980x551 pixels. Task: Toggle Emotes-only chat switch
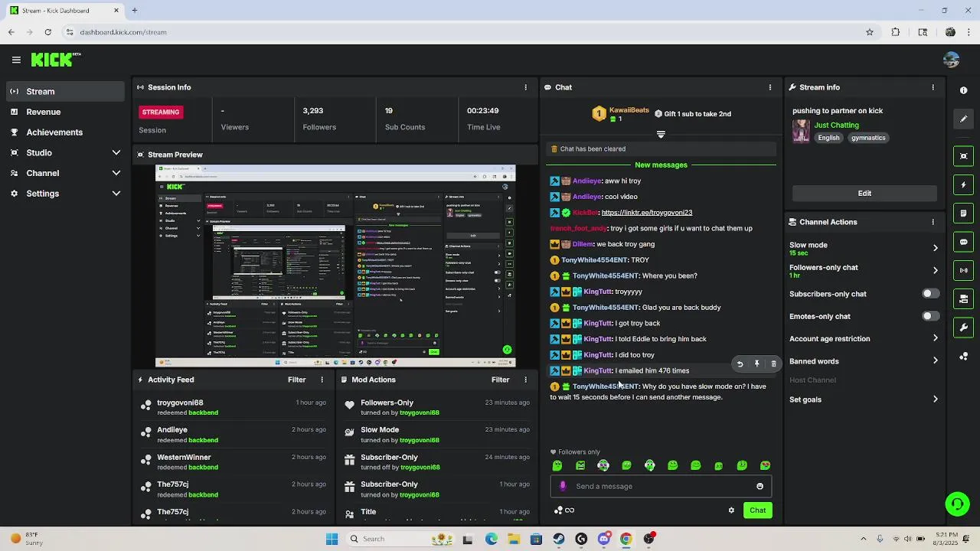click(930, 316)
